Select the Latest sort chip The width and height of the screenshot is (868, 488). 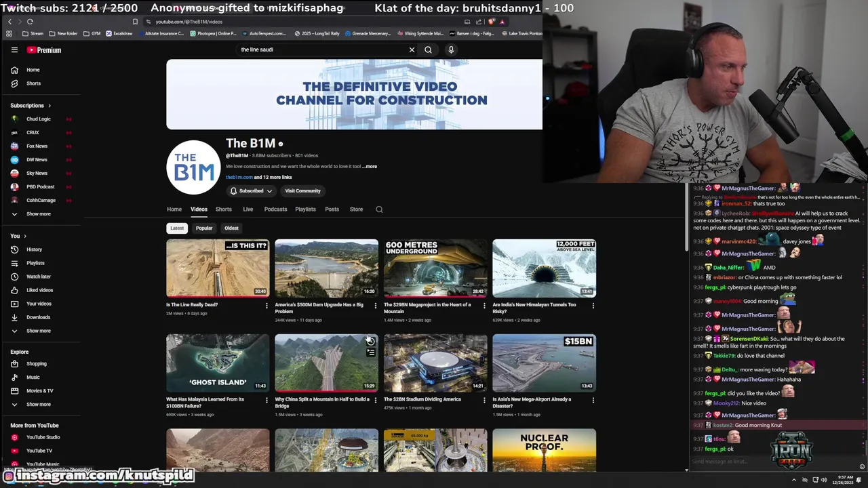click(x=177, y=228)
